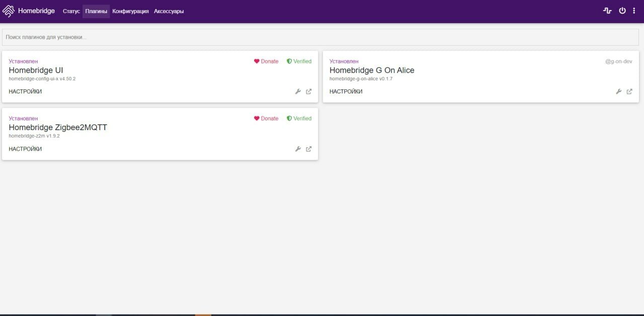
Task: Open external link icon for Homebridge UI
Action: pyautogui.click(x=309, y=91)
